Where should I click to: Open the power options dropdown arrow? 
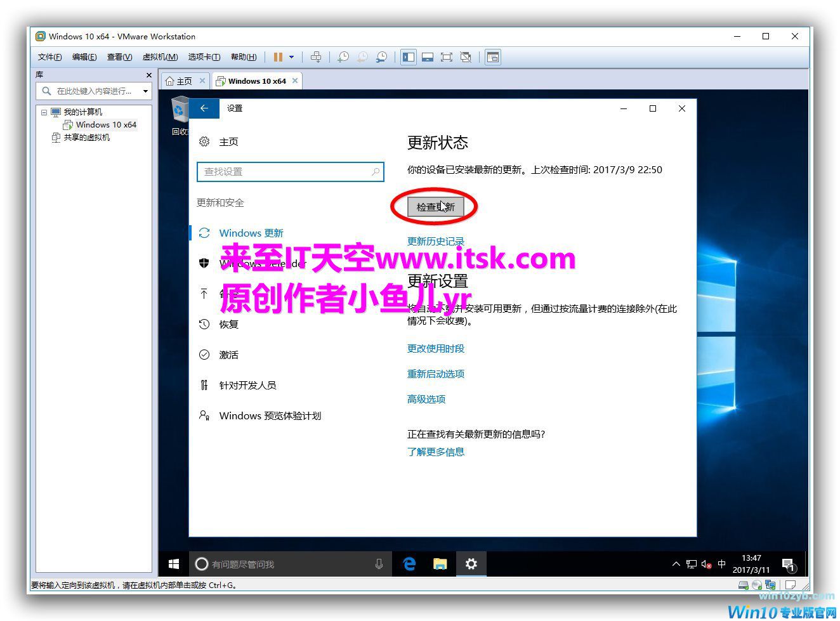pos(292,57)
